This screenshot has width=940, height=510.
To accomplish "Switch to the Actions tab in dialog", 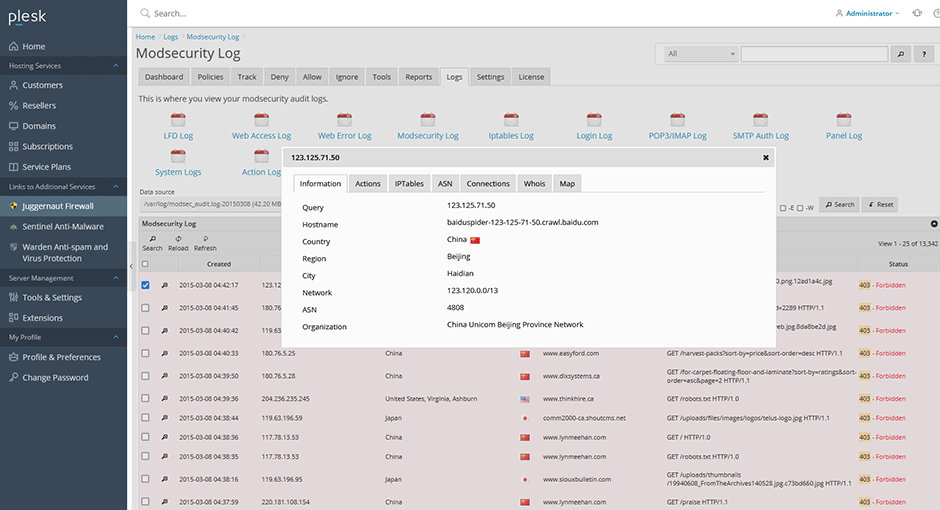I will (x=367, y=184).
